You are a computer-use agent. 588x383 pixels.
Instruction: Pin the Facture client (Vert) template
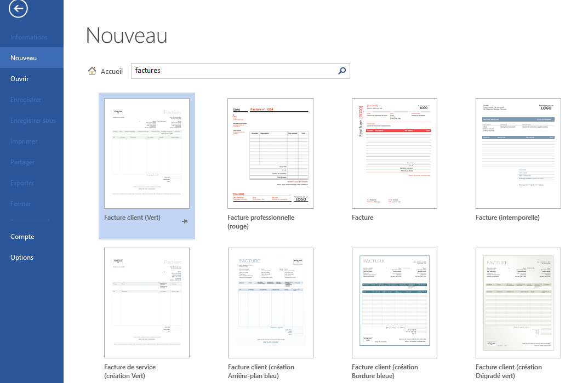(x=185, y=221)
